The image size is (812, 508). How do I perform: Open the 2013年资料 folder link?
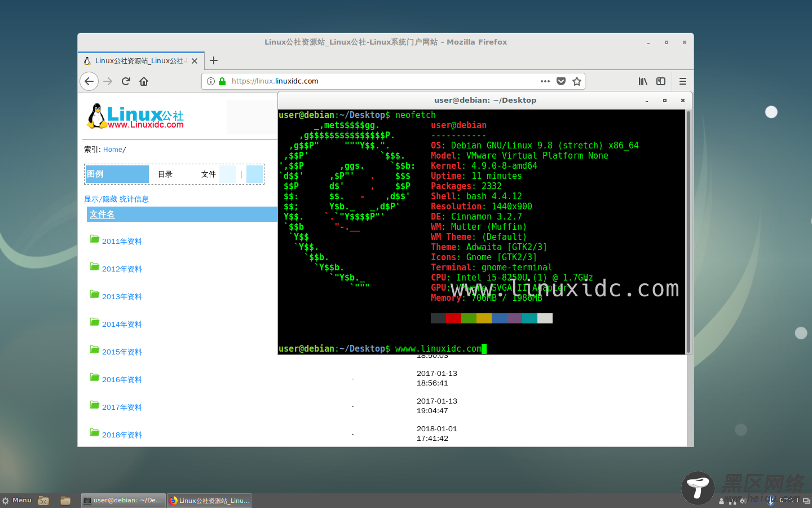[122, 297]
